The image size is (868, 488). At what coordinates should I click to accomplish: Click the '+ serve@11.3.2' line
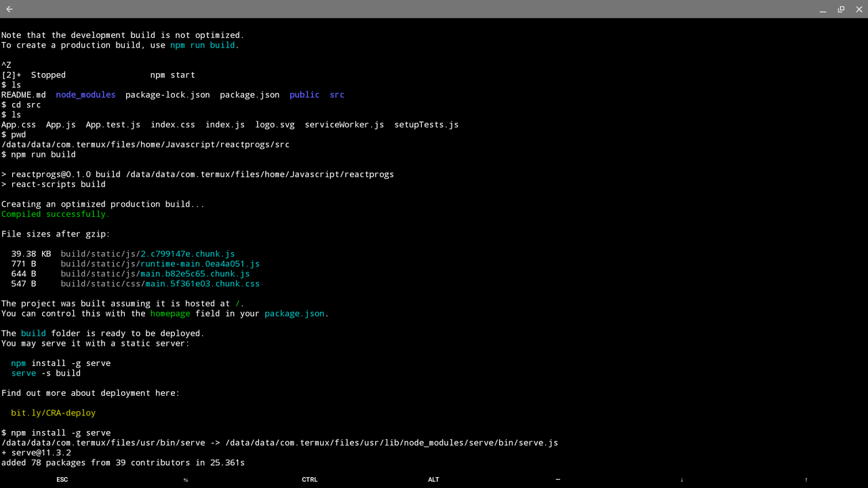point(36,453)
